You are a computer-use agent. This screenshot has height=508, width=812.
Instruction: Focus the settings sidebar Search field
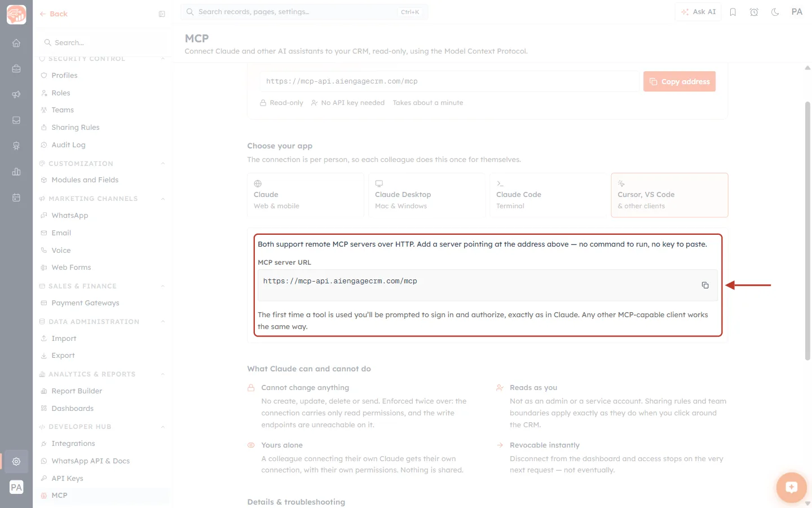(103, 43)
